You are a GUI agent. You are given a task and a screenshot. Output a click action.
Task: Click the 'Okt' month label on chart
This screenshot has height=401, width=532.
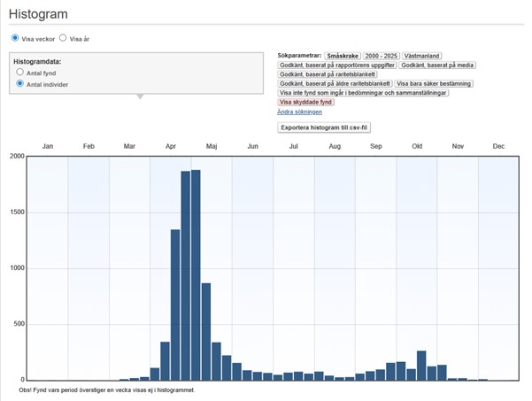[x=417, y=145]
